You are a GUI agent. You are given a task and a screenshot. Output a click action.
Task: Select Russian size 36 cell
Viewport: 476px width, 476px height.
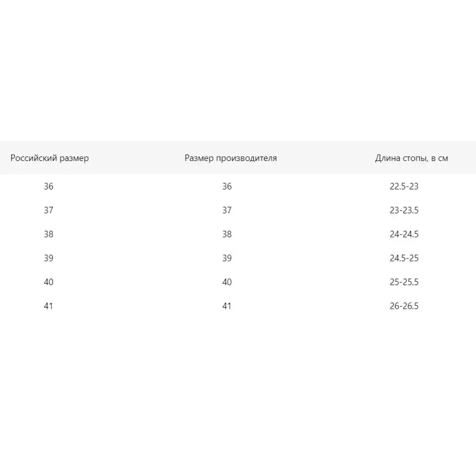(x=49, y=187)
